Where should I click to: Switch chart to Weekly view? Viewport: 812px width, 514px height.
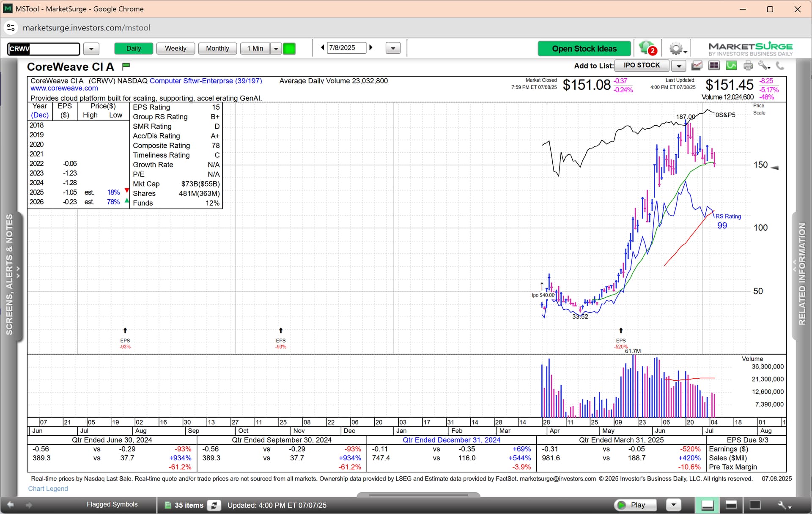[x=176, y=49]
